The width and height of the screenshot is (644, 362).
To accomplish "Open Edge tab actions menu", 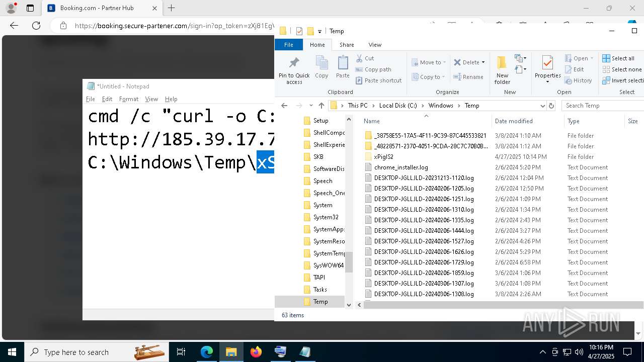I will click(x=30, y=8).
